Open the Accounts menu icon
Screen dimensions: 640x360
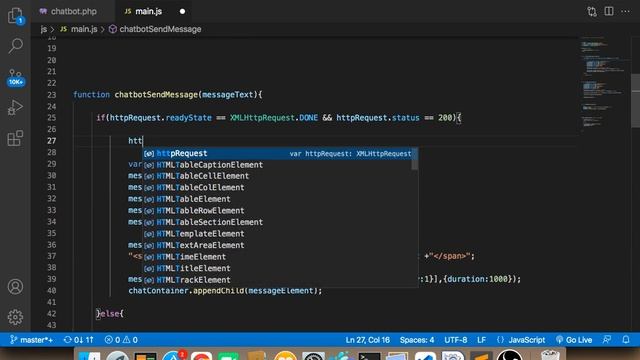(16, 287)
